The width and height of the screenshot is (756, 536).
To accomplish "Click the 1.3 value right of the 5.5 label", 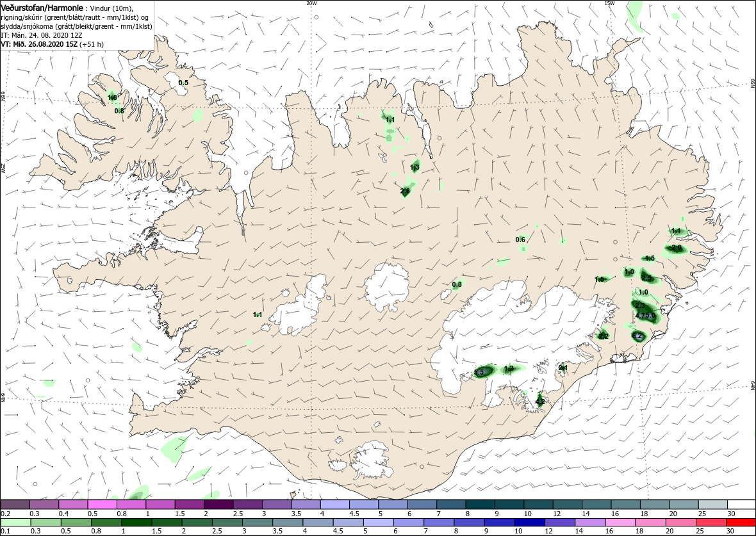I will pyautogui.click(x=508, y=369).
